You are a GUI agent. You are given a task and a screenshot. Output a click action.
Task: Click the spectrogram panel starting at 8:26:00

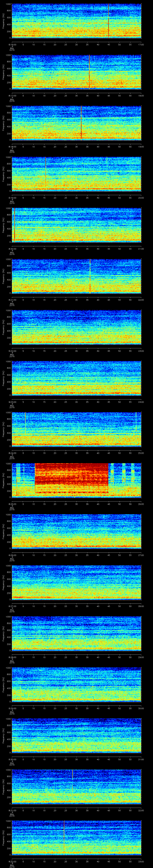[x=76, y=531]
